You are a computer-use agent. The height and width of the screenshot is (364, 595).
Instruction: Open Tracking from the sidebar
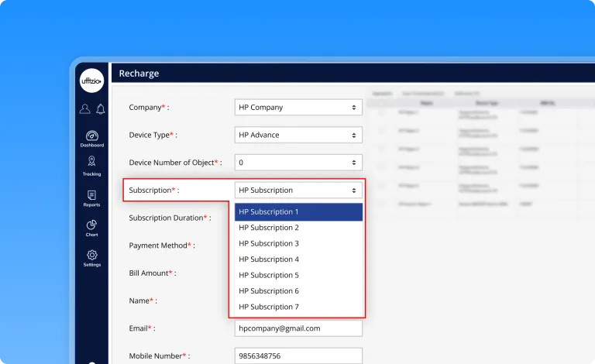click(x=91, y=166)
